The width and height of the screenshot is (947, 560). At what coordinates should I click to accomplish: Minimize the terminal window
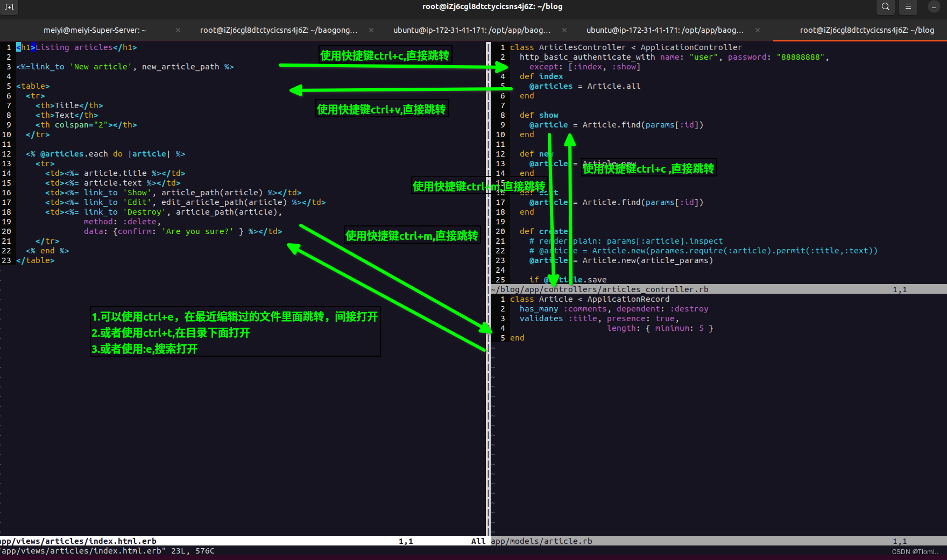[934, 7]
